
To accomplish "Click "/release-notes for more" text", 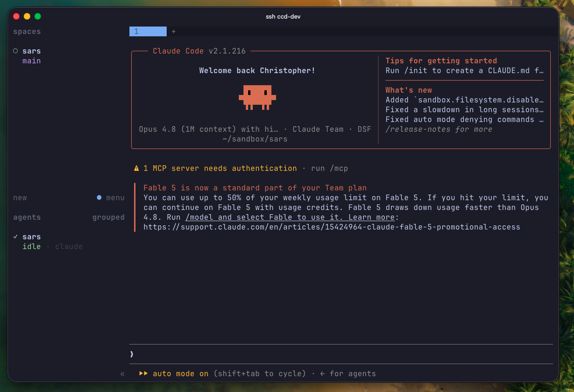I will (x=439, y=129).
